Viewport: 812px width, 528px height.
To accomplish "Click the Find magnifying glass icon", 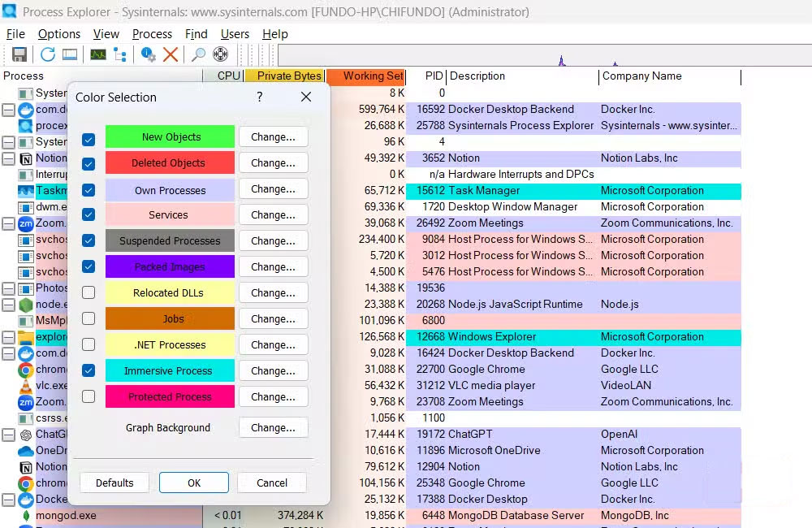I will pos(197,54).
